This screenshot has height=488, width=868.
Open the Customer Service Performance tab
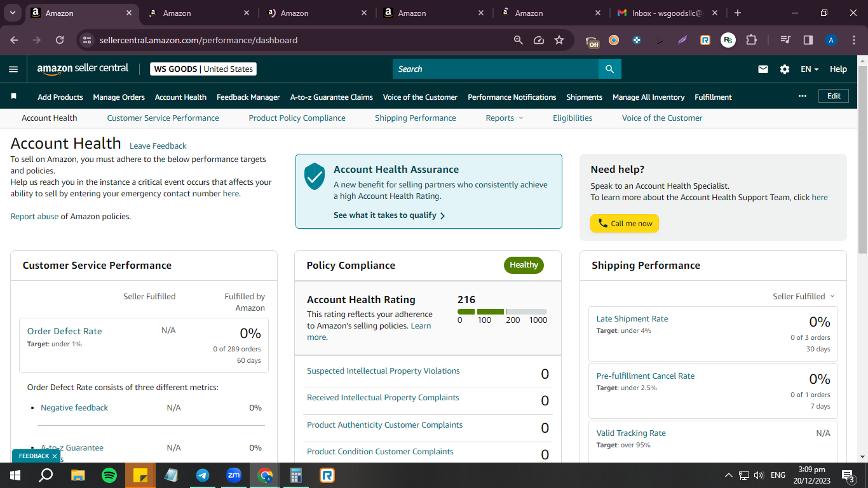tap(163, 118)
